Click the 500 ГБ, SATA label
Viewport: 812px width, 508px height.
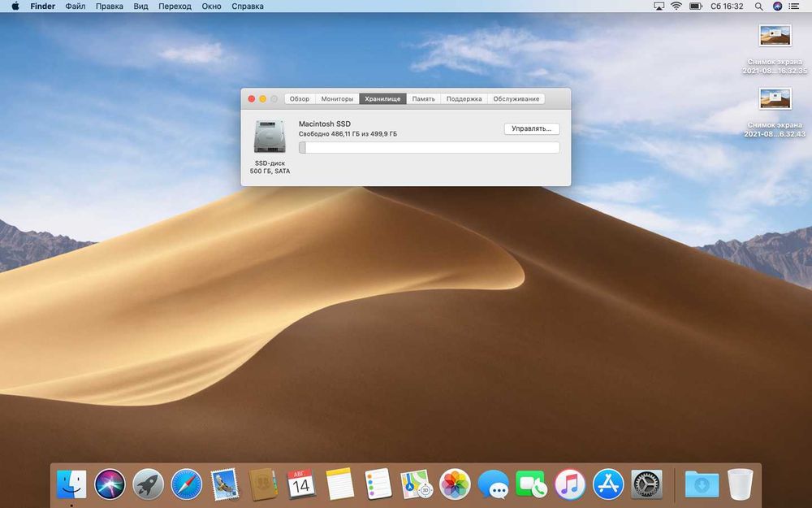pyautogui.click(x=270, y=171)
